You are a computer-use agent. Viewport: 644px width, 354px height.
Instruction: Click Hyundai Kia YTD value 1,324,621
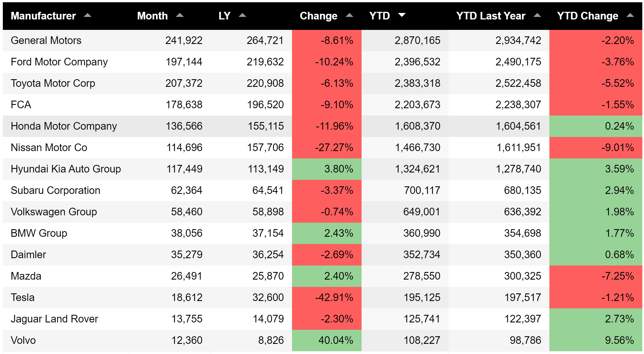pos(418,169)
